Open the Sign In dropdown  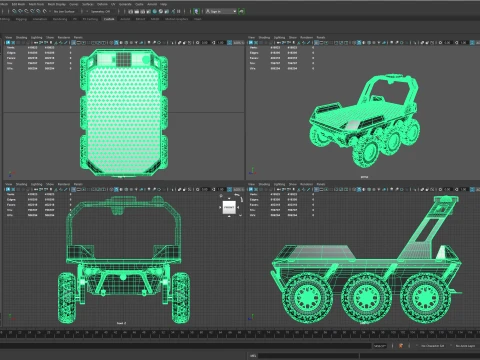pyautogui.click(x=221, y=11)
